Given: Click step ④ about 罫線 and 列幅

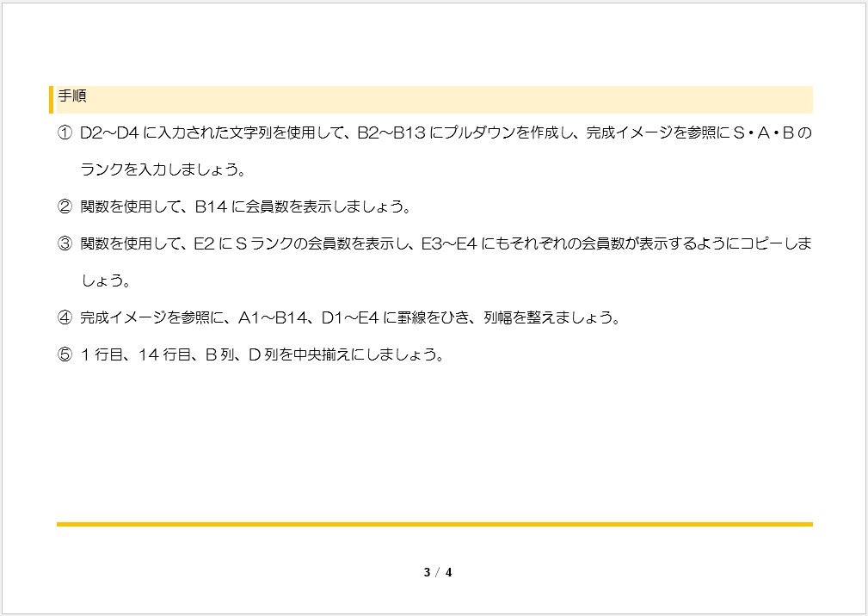Looking at the screenshot, I should coord(339,317).
